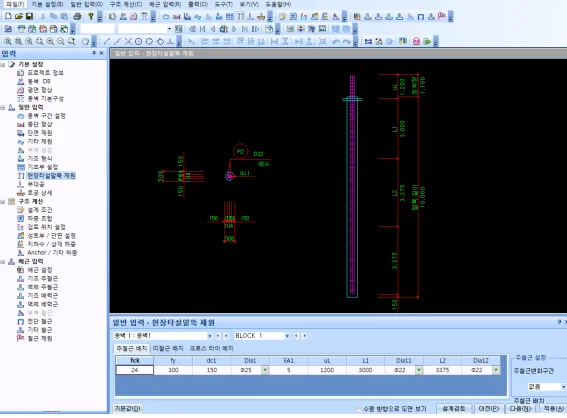Enable 수평 방향으로 도면 보기 checkbox
Viewport: 567px width, 418px height.
(x=358, y=409)
